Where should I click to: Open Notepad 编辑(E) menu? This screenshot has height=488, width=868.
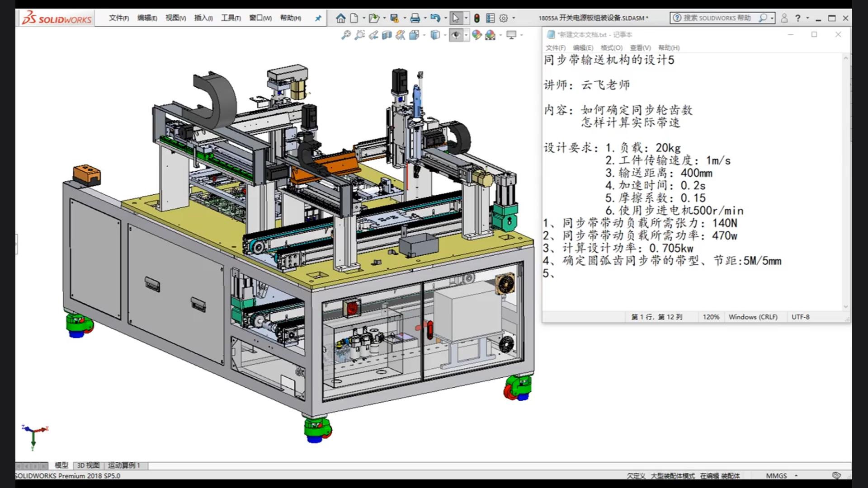click(583, 47)
